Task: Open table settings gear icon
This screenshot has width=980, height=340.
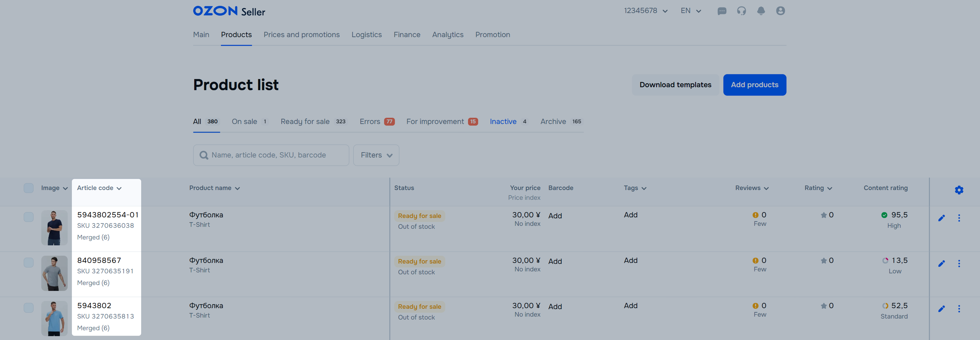Action: tap(959, 190)
